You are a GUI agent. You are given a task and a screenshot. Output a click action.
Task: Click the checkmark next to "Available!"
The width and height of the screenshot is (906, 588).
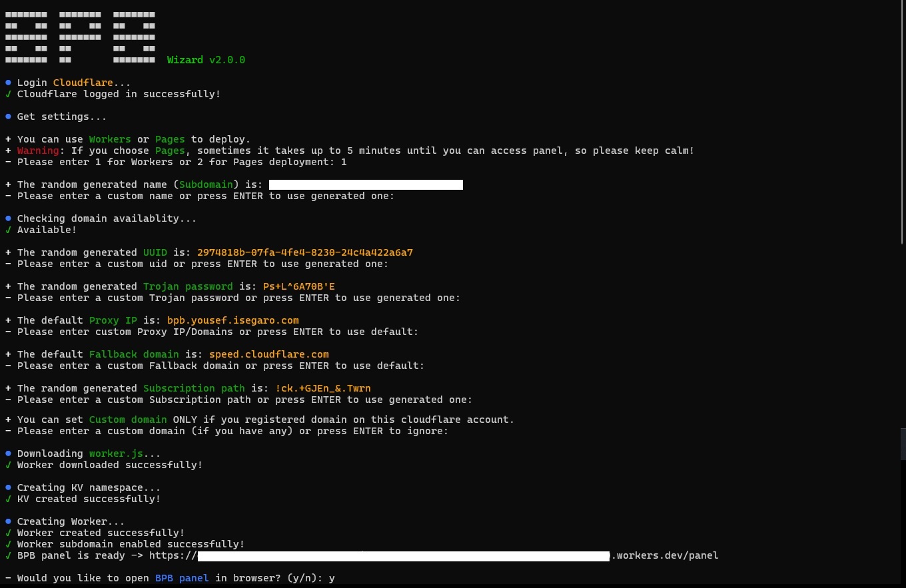click(8, 229)
